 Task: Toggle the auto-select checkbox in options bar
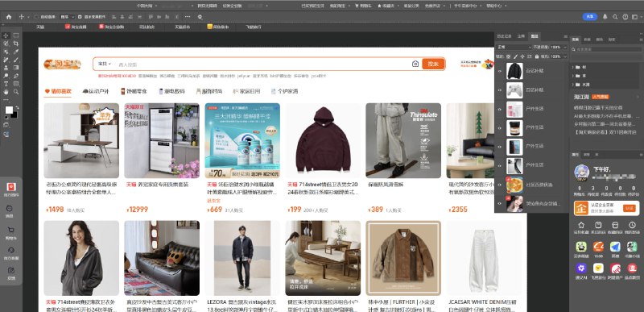[x=36, y=17]
